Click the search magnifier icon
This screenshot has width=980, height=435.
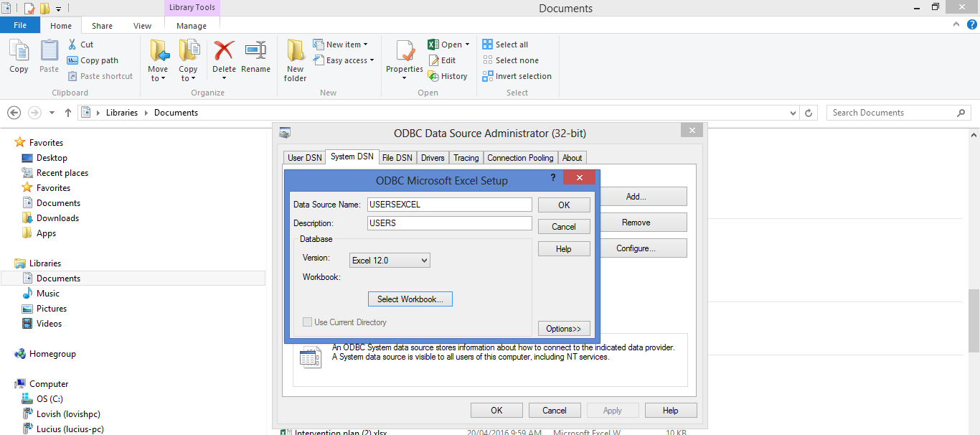point(961,113)
